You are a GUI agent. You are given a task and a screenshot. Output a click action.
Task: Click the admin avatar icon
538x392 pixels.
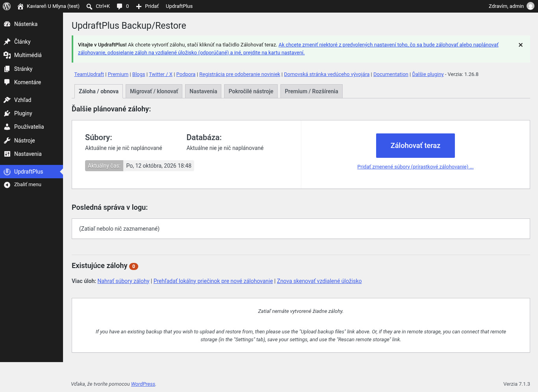[531, 6]
